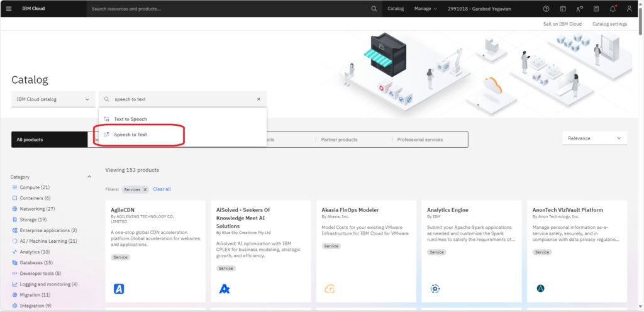Click the Storage category icon
Screen dimensions: 644x312
coord(15,220)
